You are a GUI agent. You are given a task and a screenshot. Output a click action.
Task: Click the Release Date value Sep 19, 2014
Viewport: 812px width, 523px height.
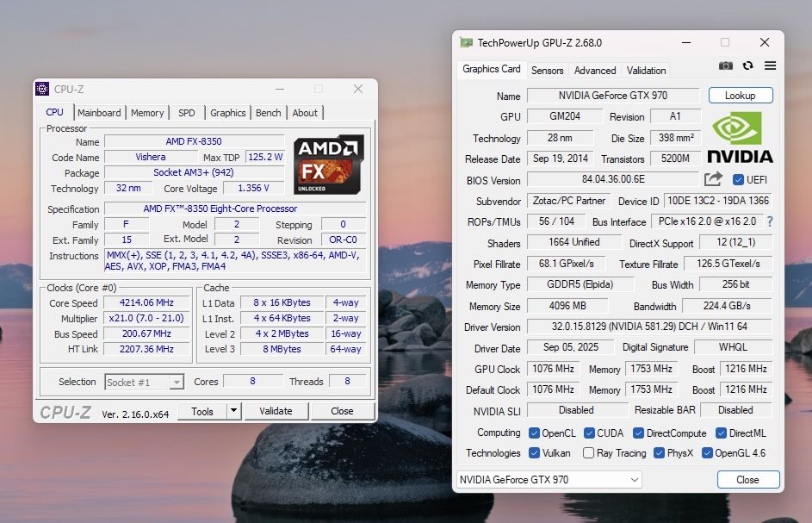click(561, 159)
